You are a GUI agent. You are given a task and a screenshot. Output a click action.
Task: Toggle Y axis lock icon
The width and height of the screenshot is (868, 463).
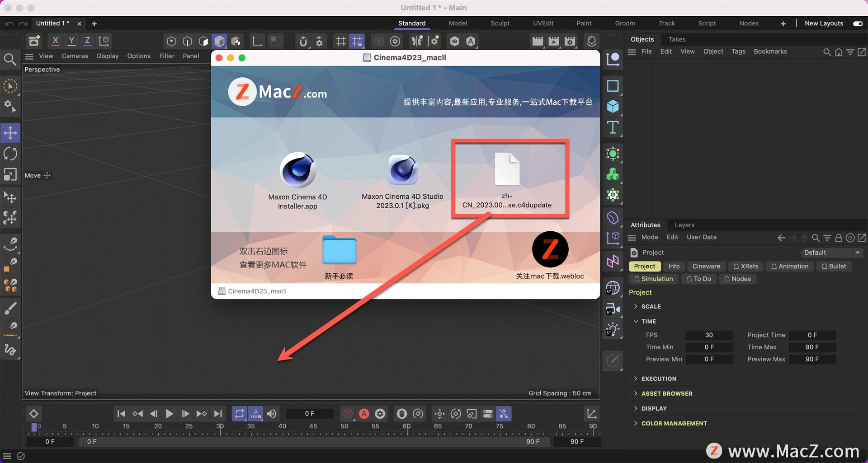point(71,41)
